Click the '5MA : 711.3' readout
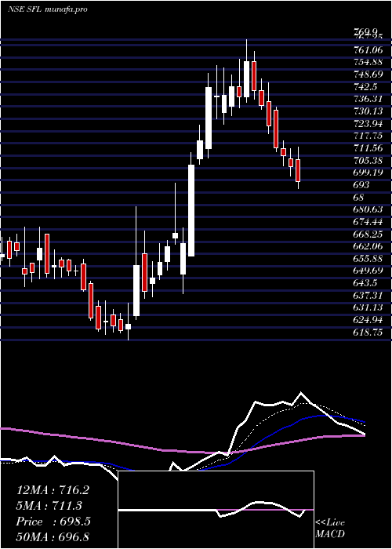392x549 pixels. [x=49, y=506]
